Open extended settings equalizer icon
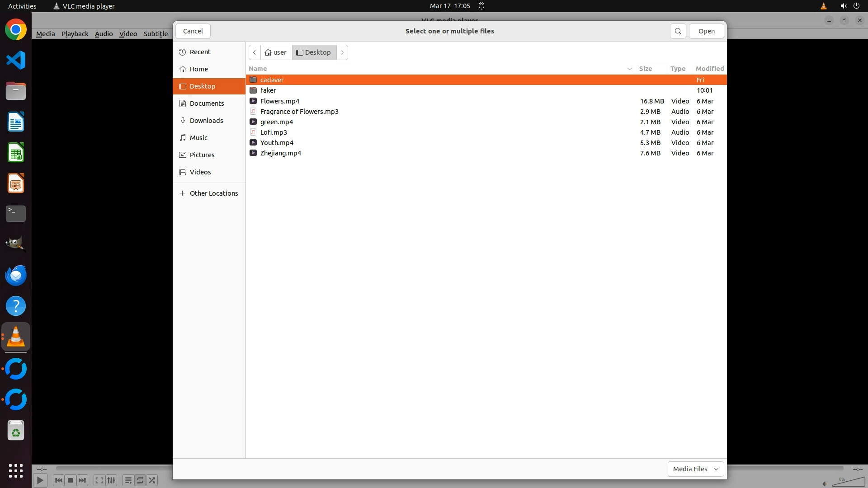Viewport: 868px width, 488px height. point(111,480)
